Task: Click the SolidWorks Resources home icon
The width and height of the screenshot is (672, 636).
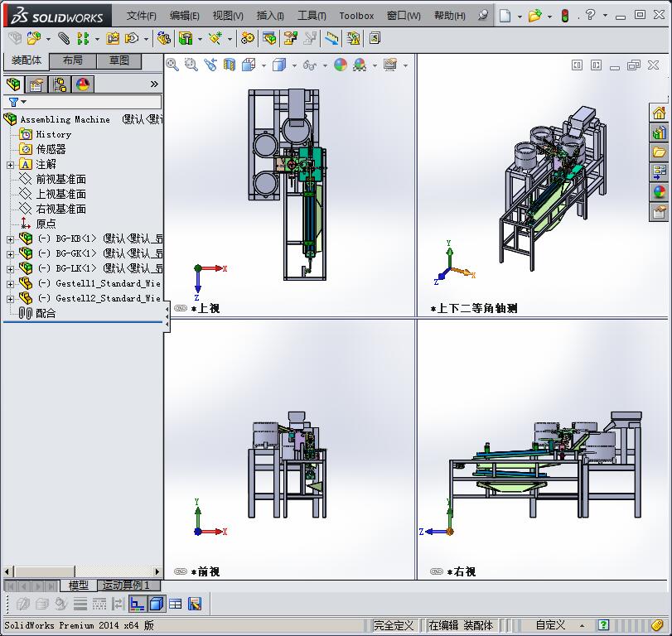Action: [659, 113]
